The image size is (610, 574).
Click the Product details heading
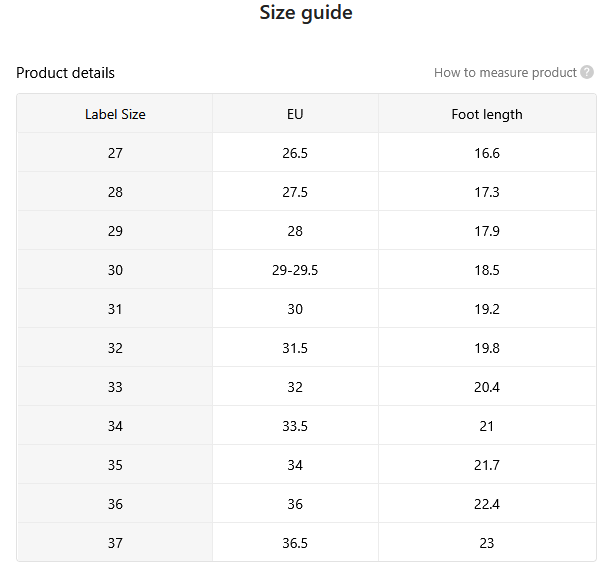pyautogui.click(x=65, y=73)
